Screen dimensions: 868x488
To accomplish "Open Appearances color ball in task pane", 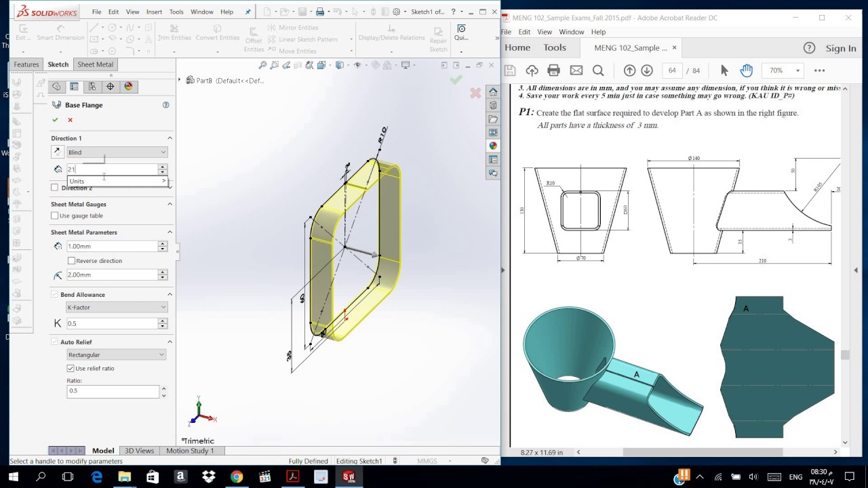I will coord(493,146).
